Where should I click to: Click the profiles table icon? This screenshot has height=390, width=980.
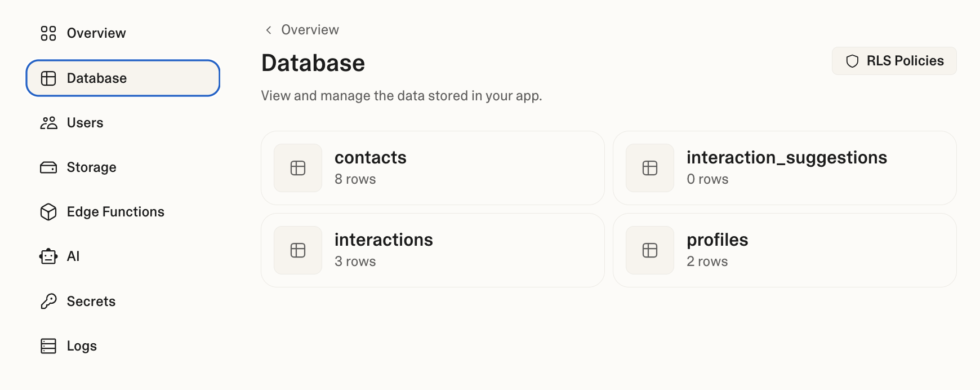click(650, 250)
